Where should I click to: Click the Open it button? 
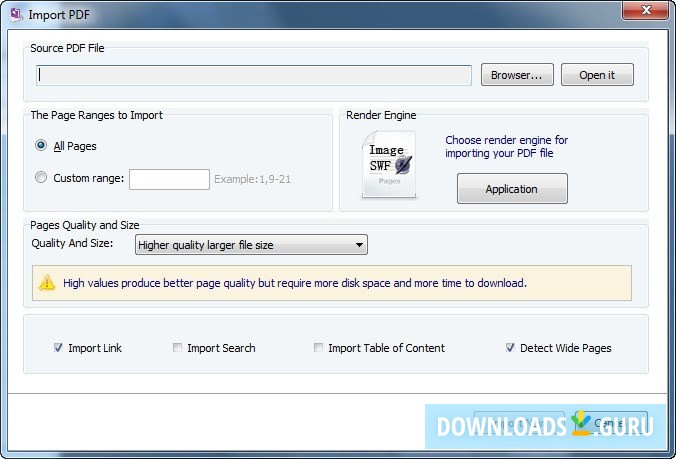(597, 75)
